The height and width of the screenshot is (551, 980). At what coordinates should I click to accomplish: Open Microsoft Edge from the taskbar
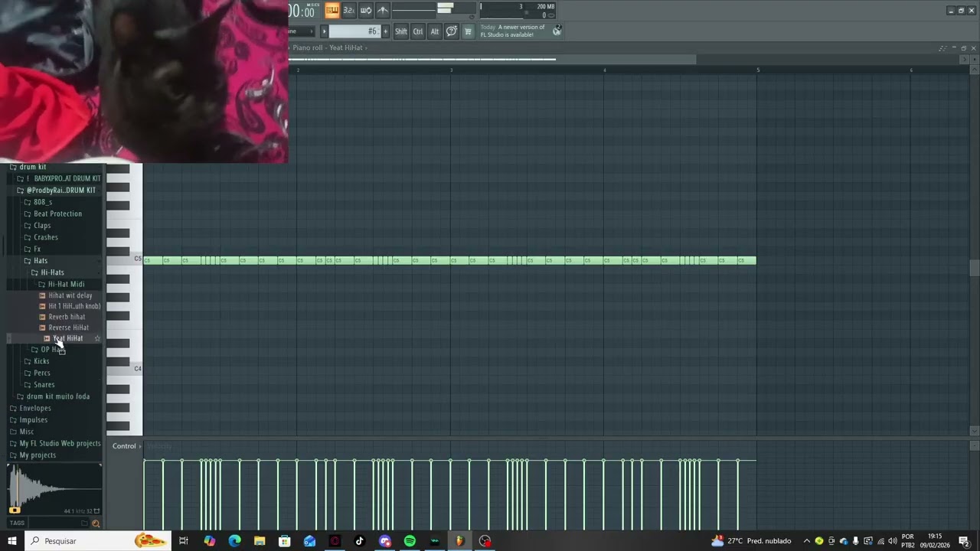tap(234, 541)
